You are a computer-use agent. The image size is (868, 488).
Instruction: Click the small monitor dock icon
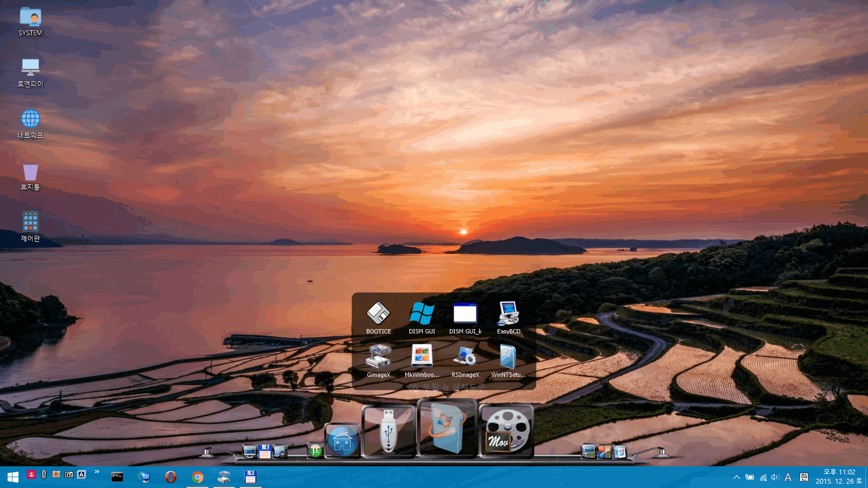[250, 451]
